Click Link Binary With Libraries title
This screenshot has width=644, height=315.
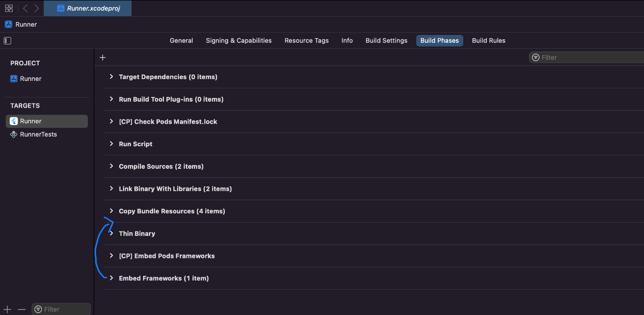[x=175, y=189]
